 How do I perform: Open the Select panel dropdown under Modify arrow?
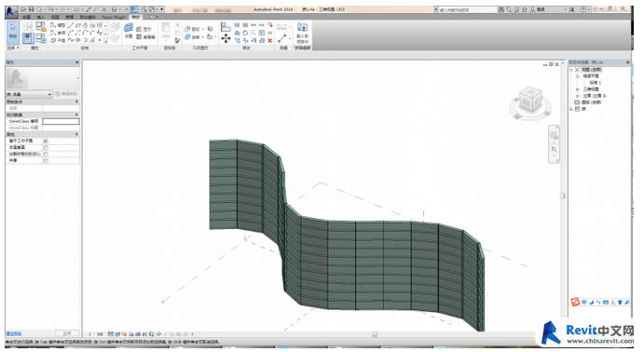pyautogui.click(x=13, y=47)
